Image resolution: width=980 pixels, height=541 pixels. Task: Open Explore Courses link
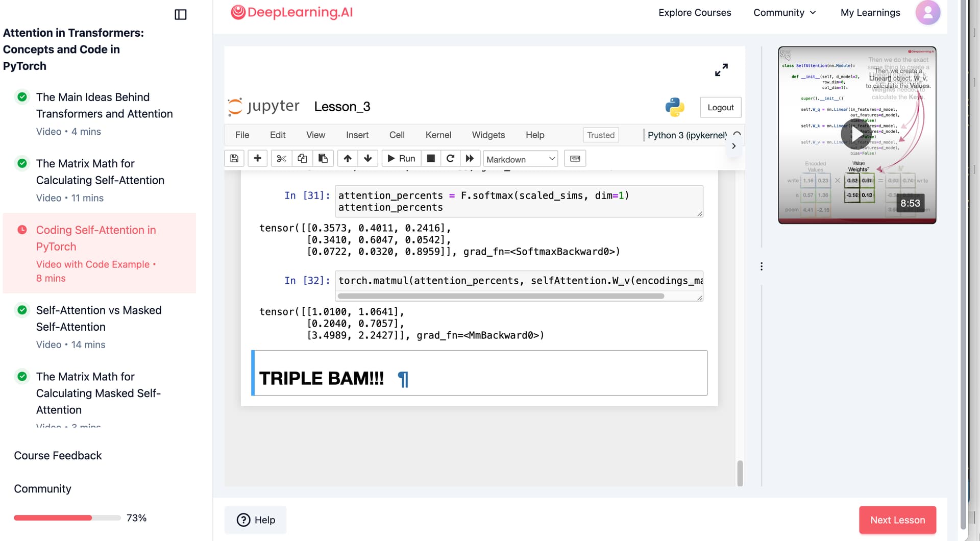pos(695,12)
